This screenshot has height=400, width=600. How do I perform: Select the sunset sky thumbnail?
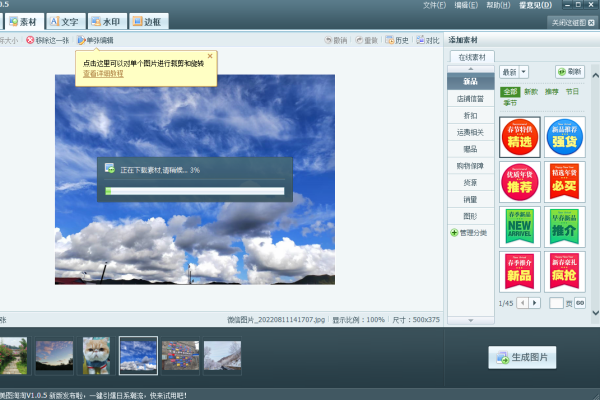tap(54, 356)
